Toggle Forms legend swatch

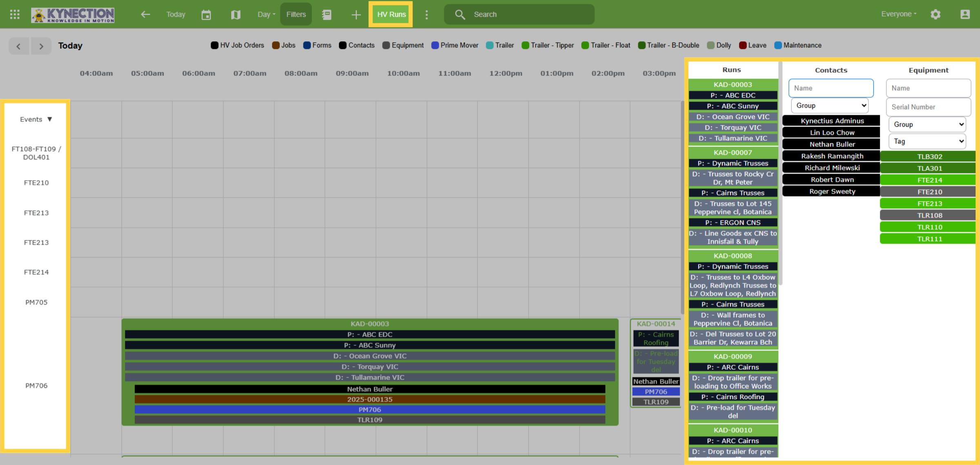coord(307,45)
